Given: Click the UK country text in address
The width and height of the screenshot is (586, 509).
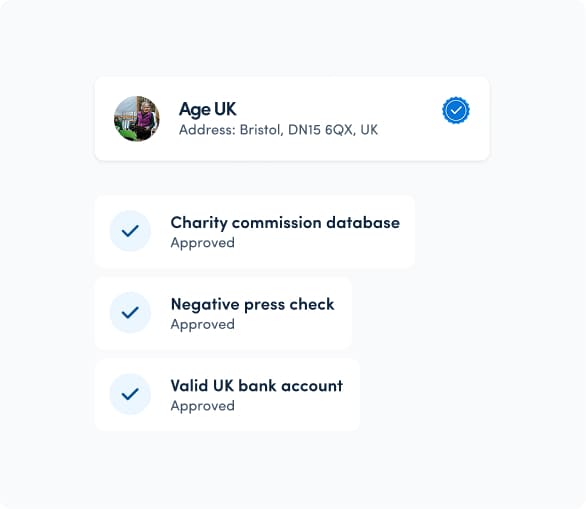Looking at the screenshot, I should click(369, 130).
